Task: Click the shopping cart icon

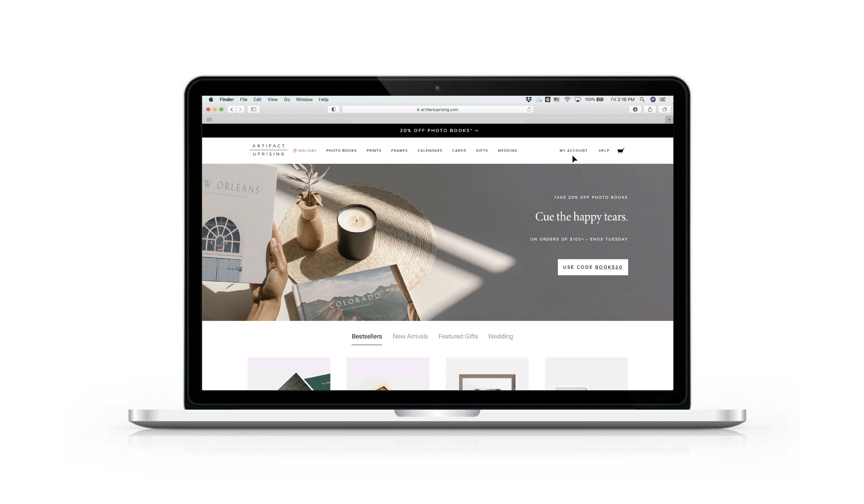Action: pyautogui.click(x=621, y=151)
